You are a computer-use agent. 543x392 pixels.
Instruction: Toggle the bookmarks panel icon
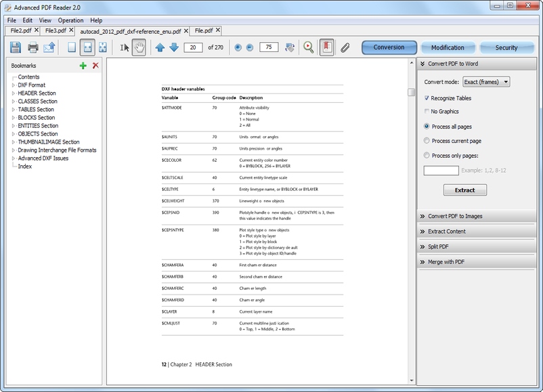point(326,47)
